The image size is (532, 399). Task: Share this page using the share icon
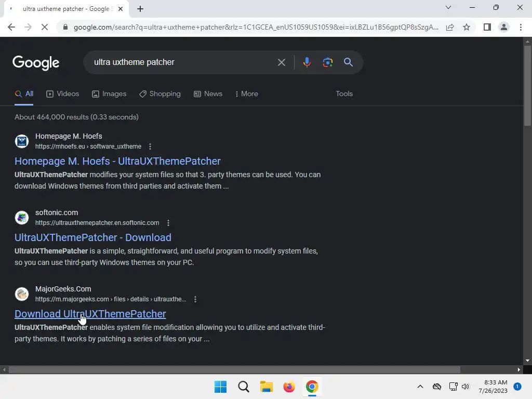point(450,27)
